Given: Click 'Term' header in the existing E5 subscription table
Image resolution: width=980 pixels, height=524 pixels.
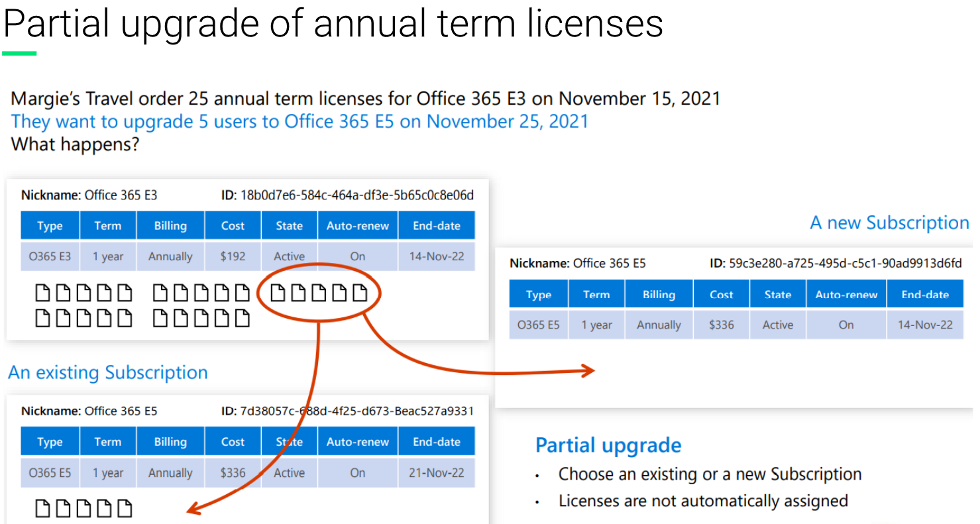Looking at the screenshot, I should (x=108, y=442).
